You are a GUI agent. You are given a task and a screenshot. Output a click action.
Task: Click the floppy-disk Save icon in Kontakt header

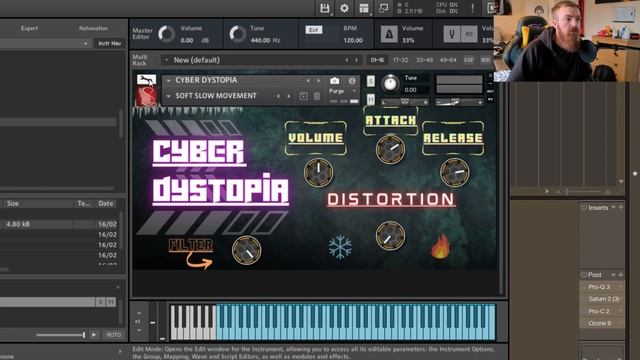tap(324, 8)
